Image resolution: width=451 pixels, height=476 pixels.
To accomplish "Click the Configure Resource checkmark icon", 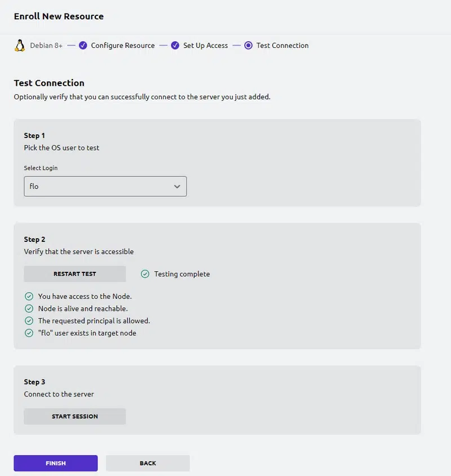I will 83,46.
